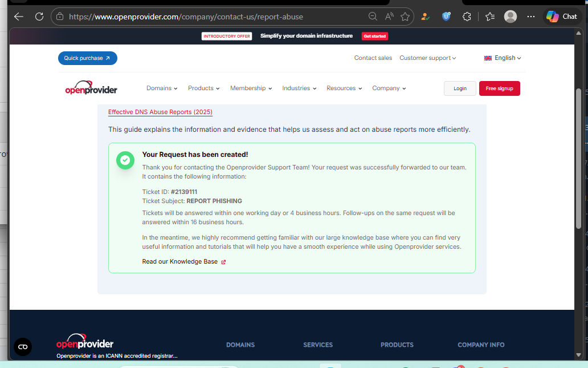Open Effective DNS Abuse Reports (2025) link
This screenshot has width=588, height=368.
[160, 112]
